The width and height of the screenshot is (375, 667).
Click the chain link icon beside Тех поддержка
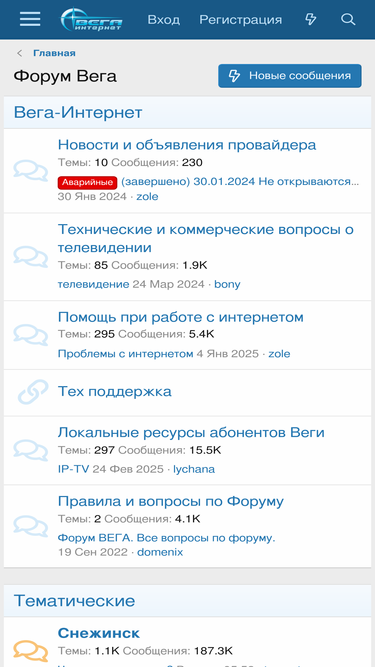point(33,392)
